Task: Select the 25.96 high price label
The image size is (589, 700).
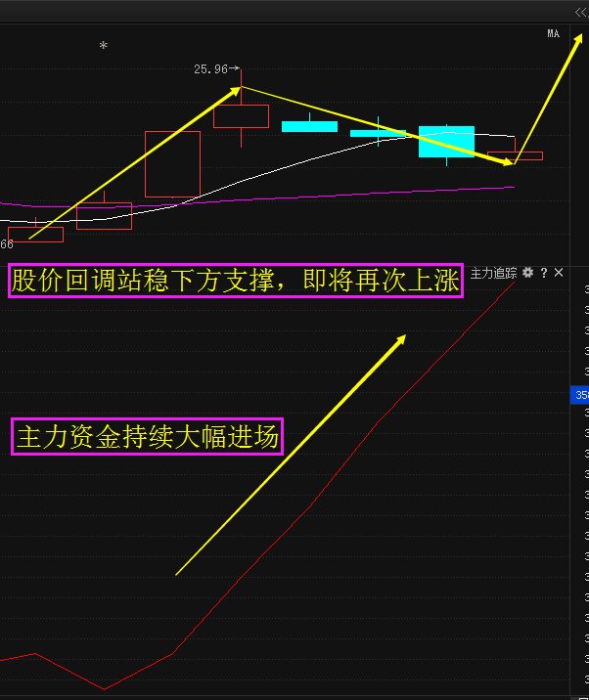Action: click(x=211, y=69)
